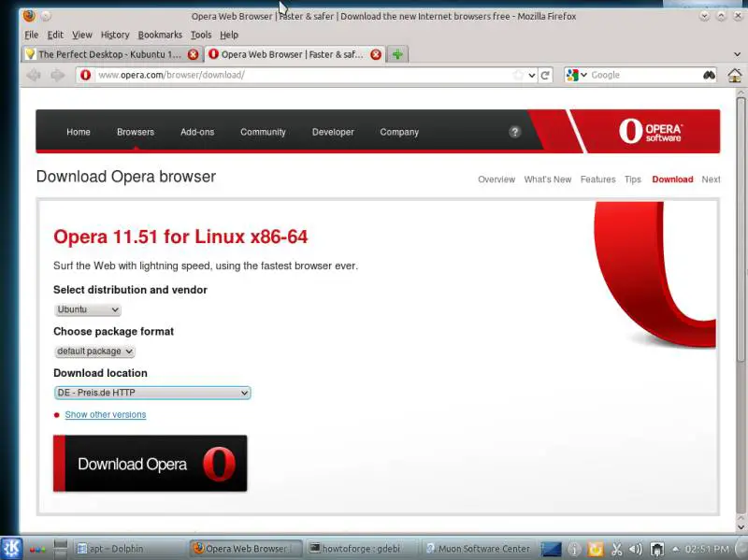Open the search engine selector dropdown arrow
The image size is (748, 560).
tap(583, 75)
